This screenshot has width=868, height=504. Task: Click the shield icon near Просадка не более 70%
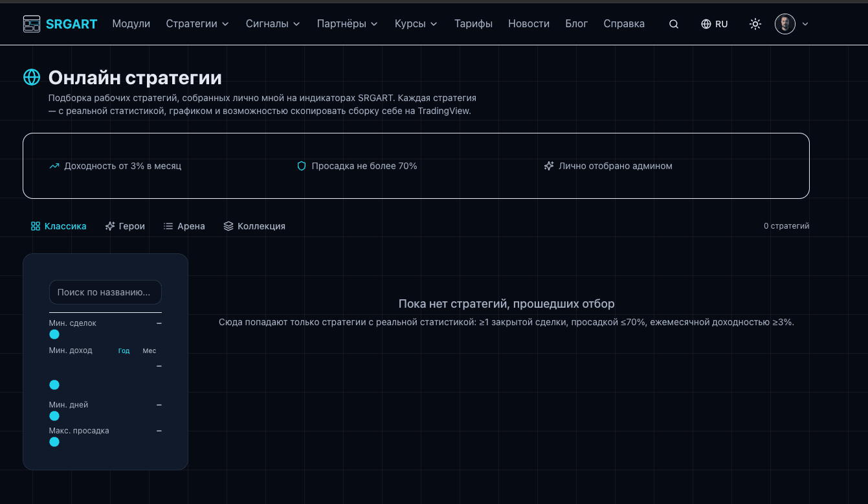(x=301, y=166)
